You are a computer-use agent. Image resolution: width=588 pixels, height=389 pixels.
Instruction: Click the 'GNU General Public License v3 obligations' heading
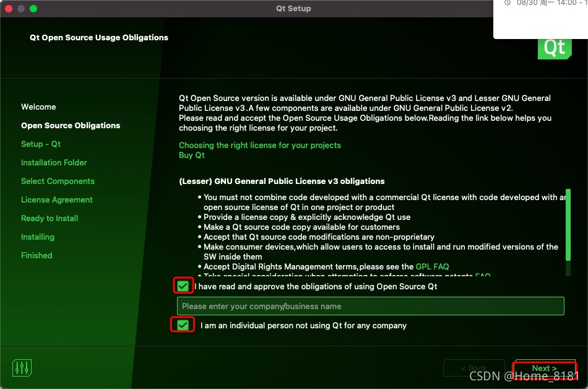pos(282,181)
